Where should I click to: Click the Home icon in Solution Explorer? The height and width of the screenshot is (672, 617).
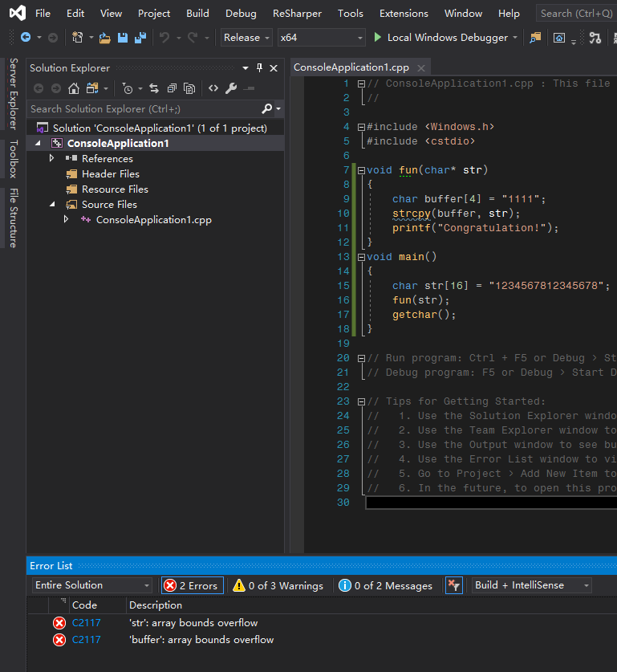point(74,88)
